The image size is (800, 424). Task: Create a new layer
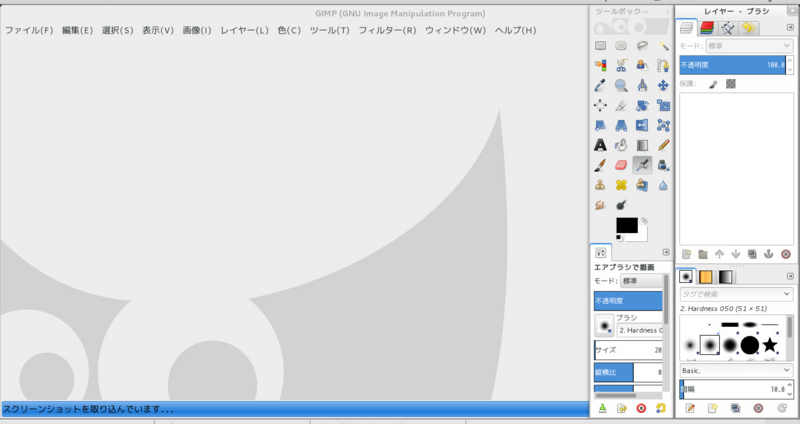(686, 254)
